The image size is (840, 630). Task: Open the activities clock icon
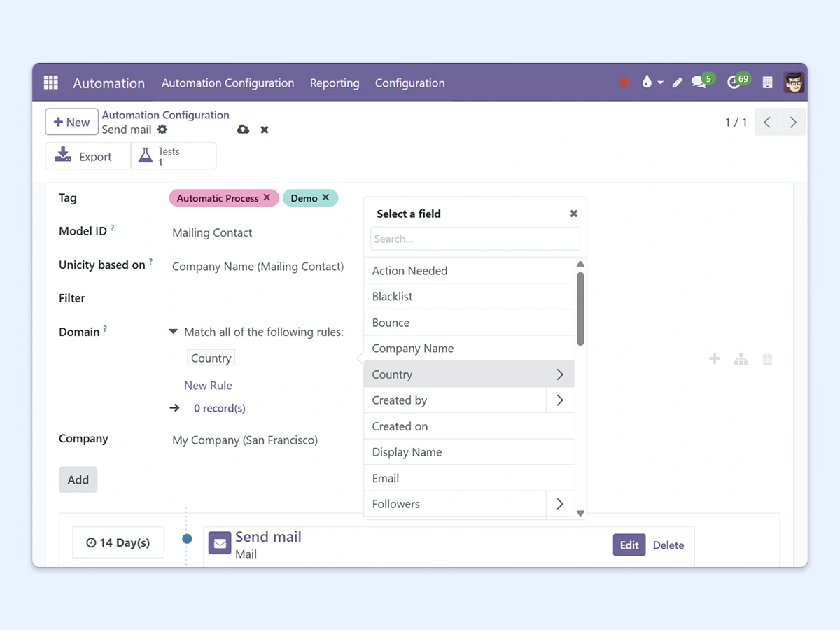pyautogui.click(x=734, y=83)
